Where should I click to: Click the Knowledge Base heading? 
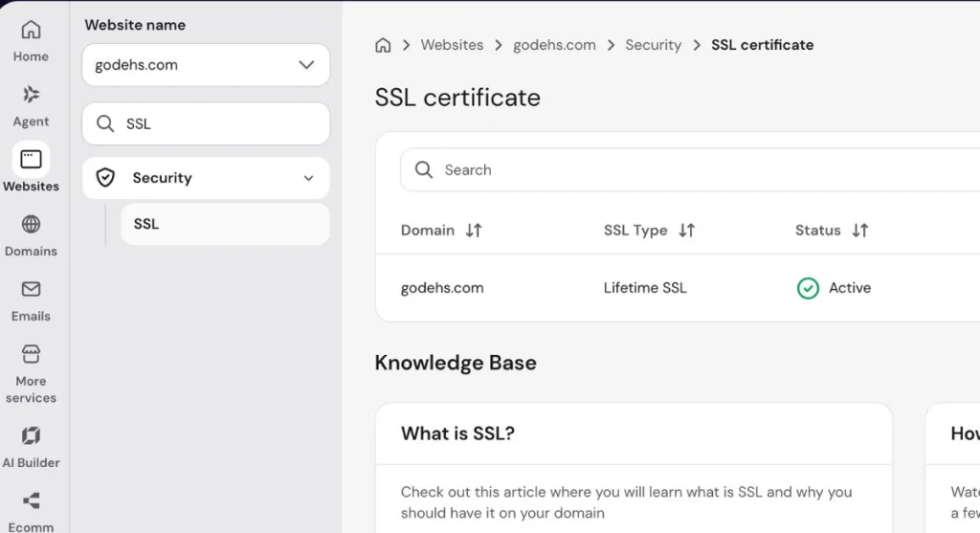[456, 363]
